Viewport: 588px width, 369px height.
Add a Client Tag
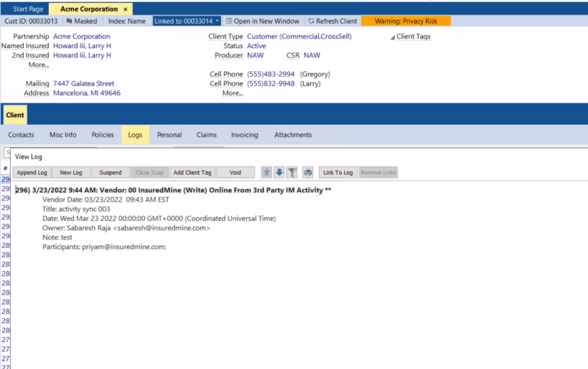pyautogui.click(x=191, y=172)
